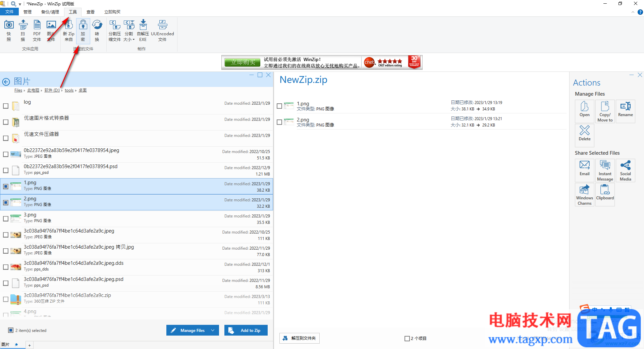Image resolution: width=644 pixels, height=349 pixels.
Task: Untick checkbox for 1.png in file list
Action: point(6,187)
